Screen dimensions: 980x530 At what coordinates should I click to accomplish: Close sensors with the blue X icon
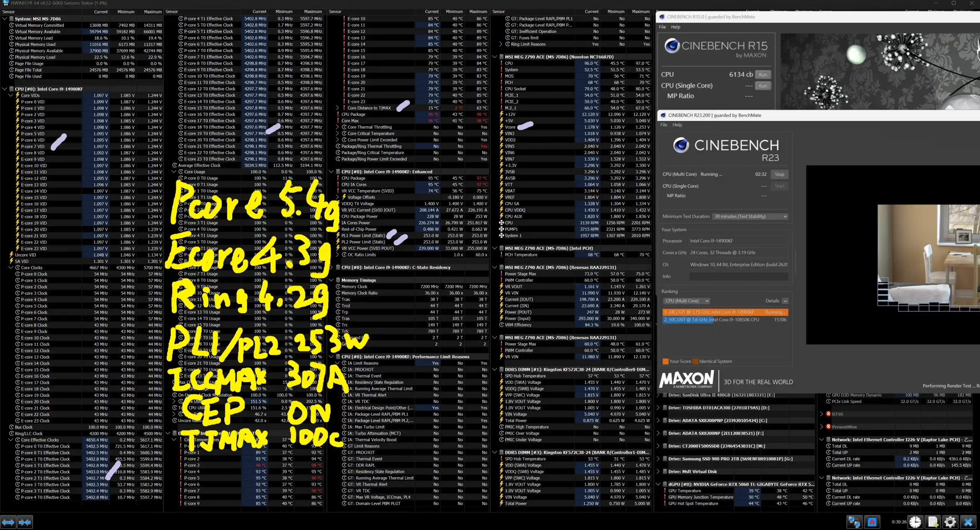968,522
